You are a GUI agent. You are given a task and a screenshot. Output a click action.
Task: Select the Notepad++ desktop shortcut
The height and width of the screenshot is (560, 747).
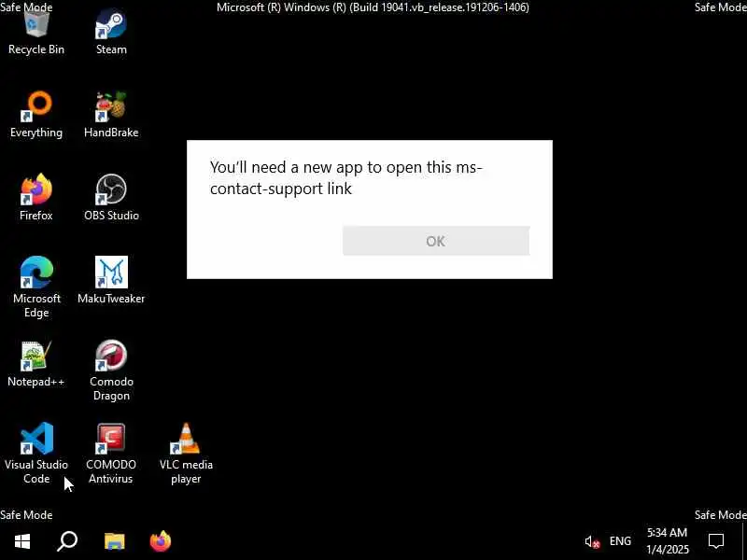(36, 364)
